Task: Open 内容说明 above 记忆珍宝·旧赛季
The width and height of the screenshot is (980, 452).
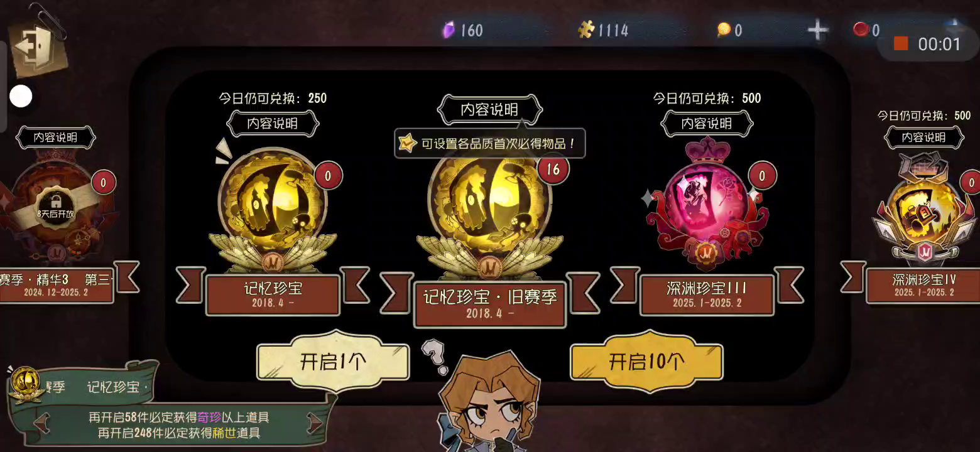Action: tap(489, 110)
